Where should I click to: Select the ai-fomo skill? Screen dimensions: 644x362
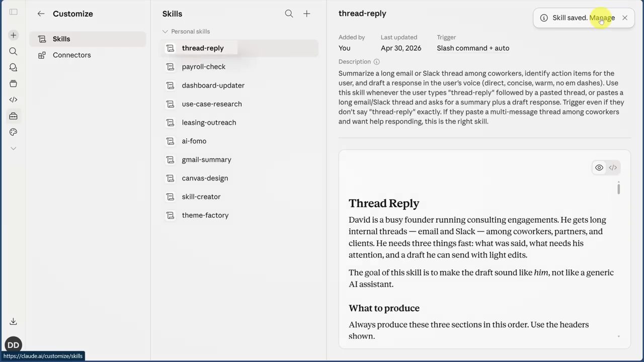pos(240,141)
